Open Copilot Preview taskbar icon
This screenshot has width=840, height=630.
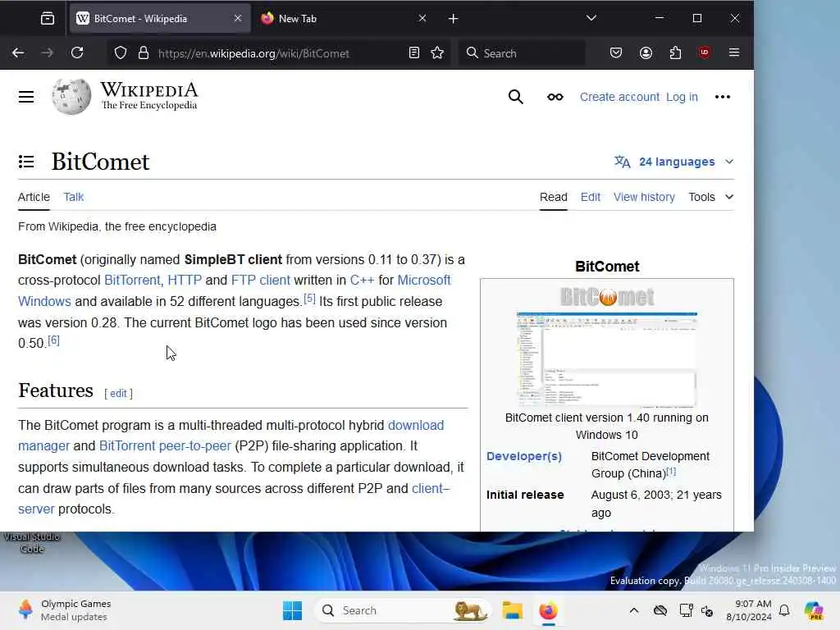coord(814,610)
